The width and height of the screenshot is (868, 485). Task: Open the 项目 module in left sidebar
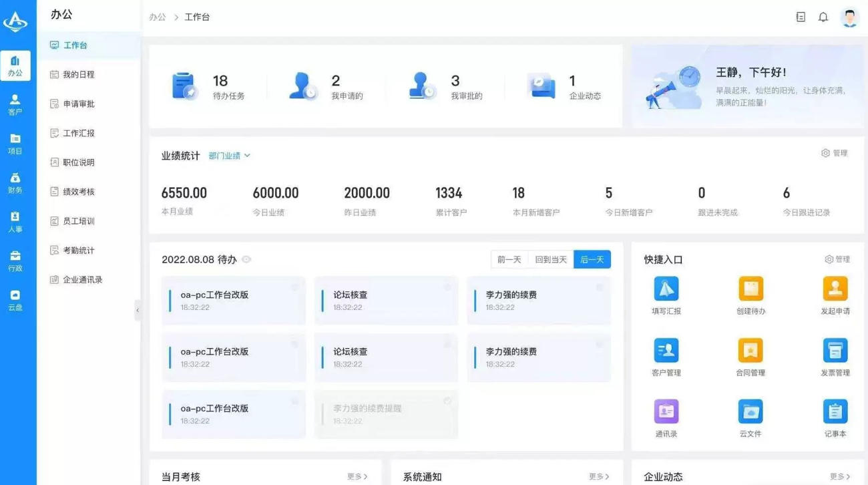click(x=15, y=144)
